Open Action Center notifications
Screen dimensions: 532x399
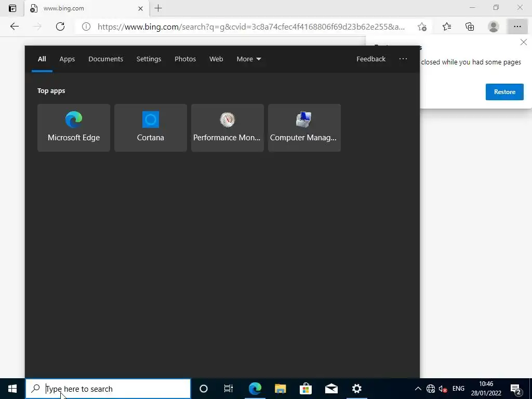[x=516, y=389]
